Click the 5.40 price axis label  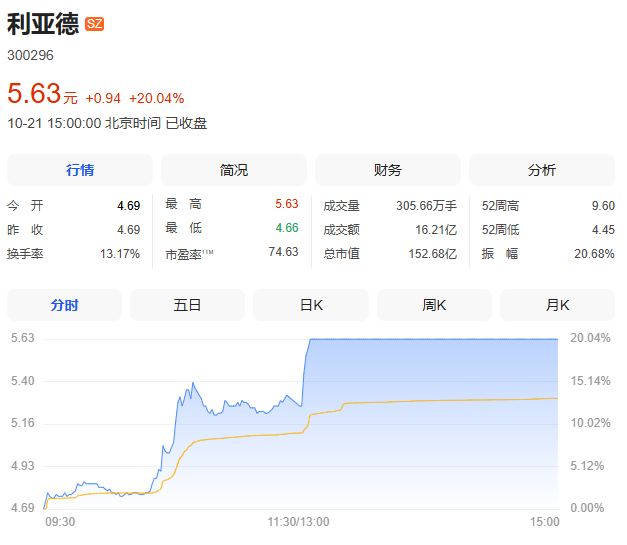coord(23,381)
